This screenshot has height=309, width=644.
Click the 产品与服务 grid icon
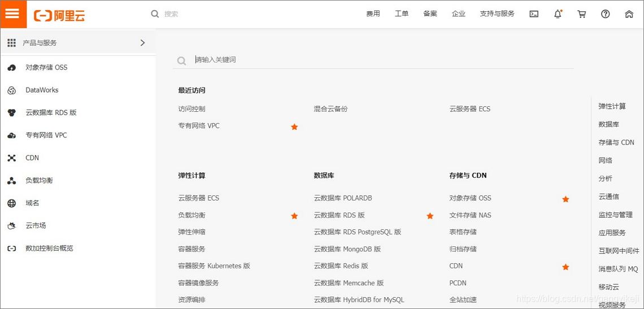coord(11,43)
